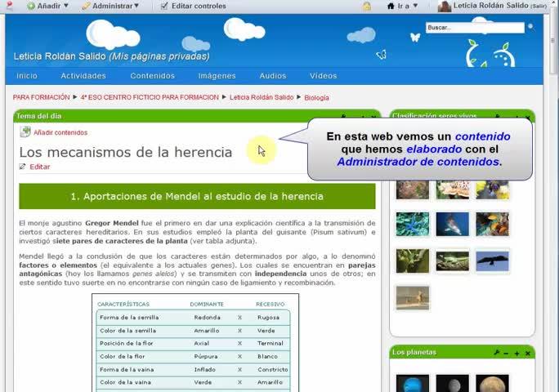Click the flying bird silhouette thumbnail
The width and height of the screenshot is (559, 392).
(492, 261)
